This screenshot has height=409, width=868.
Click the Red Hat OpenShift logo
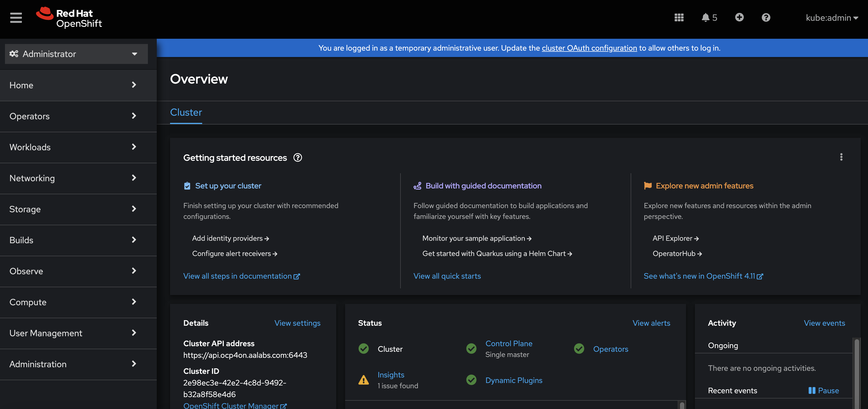[69, 17]
